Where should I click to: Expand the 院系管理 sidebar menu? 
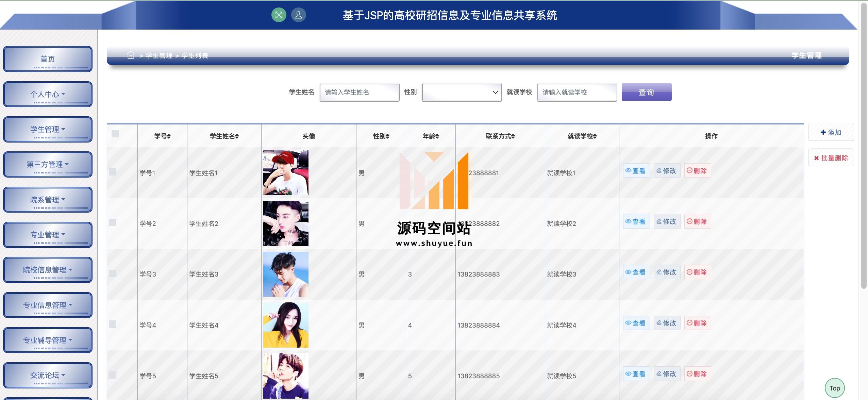coord(48,200)
